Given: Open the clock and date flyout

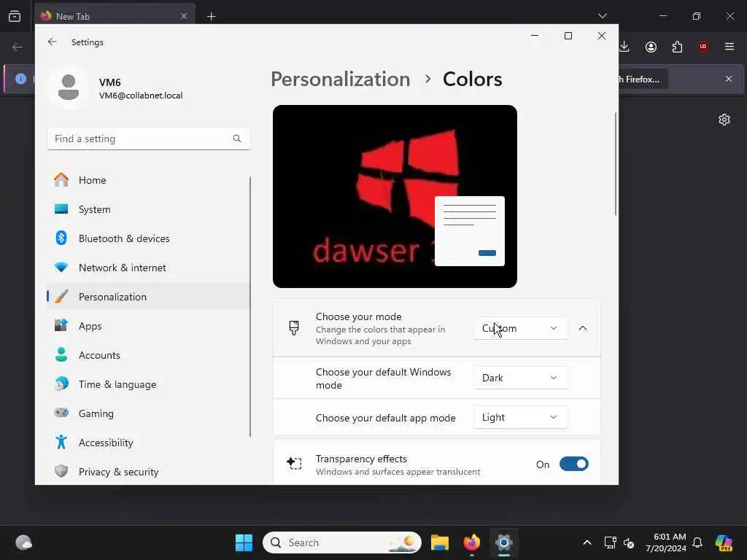Looking at the screenshot, I should [666, 542].
